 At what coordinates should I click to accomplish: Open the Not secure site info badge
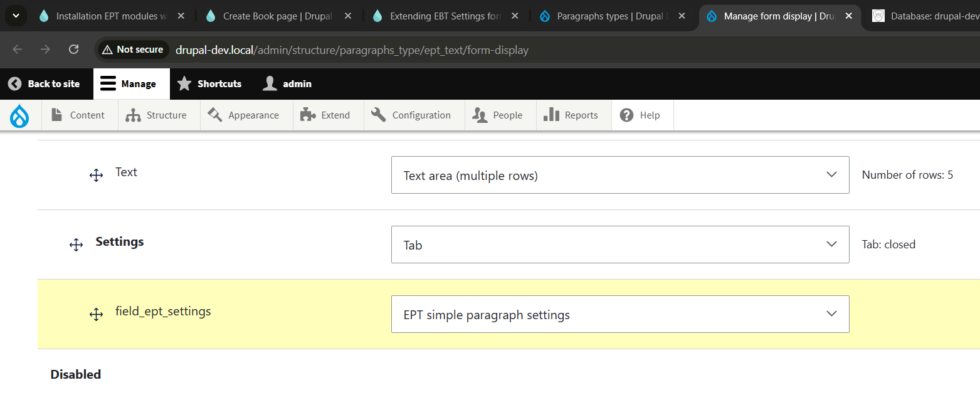(x=132, y=50)
